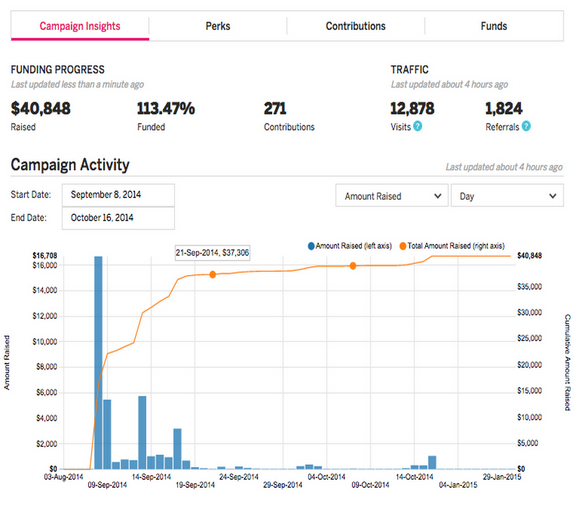Screen dimensions: 585x509
Task: Click the Referrals help question-mark icon
Action: tap(526, 126)
